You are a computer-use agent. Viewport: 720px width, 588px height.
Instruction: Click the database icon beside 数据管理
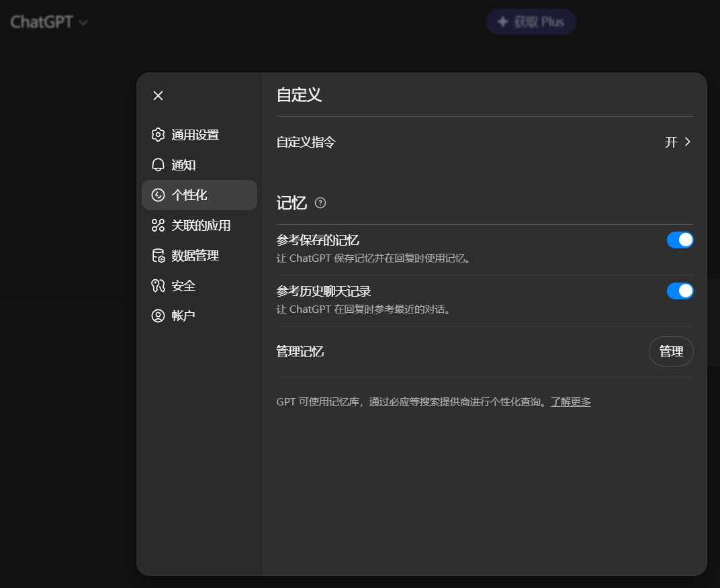[x=158, y=256]
